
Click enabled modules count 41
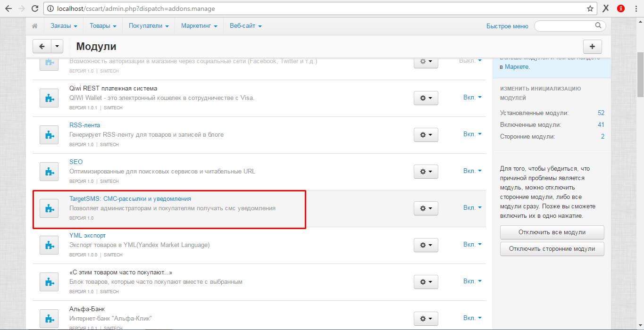[601, 125]
